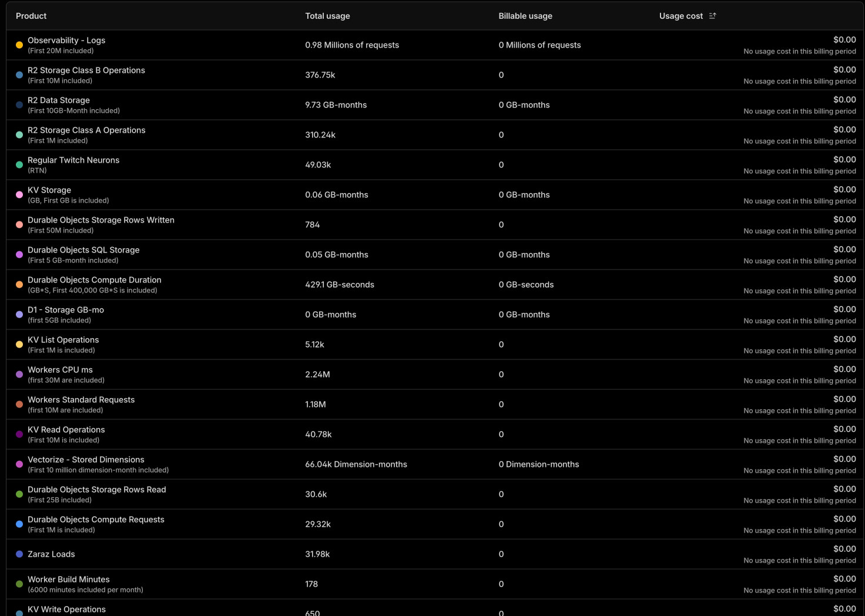Sort by the Usage cost sort icon
This screenshot has height=616, width=865.
point(712,16)
